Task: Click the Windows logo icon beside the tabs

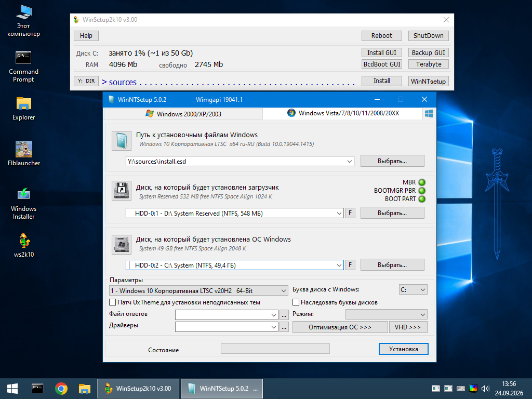Action: (429, 113)
